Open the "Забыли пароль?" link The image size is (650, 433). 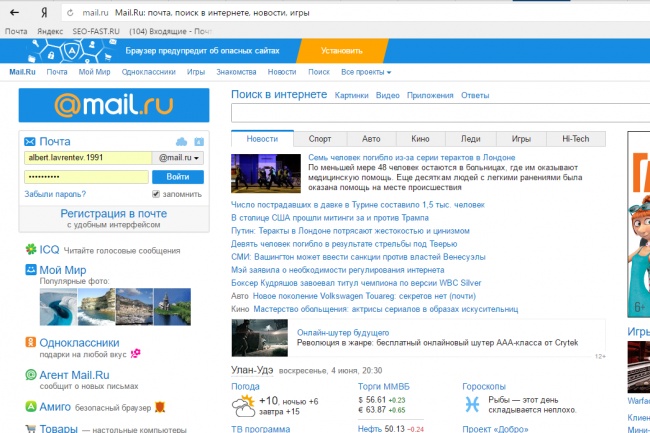tap(55, 194)
